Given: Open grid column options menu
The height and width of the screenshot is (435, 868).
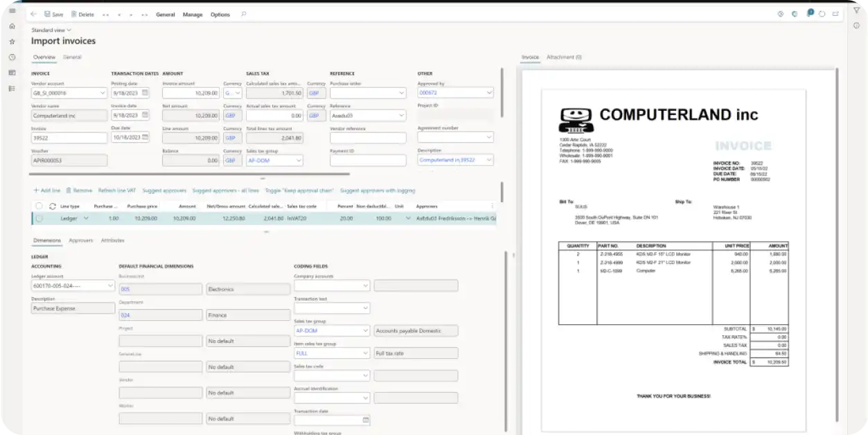Looking at the screenshot, I should tap(493, 206).
